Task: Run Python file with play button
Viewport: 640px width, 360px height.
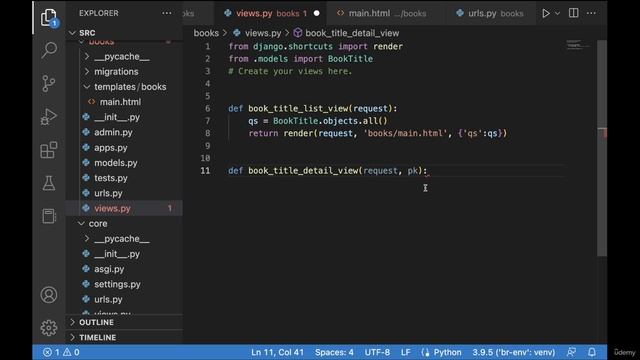Action: pyautogui.click(x=545, y=13)
